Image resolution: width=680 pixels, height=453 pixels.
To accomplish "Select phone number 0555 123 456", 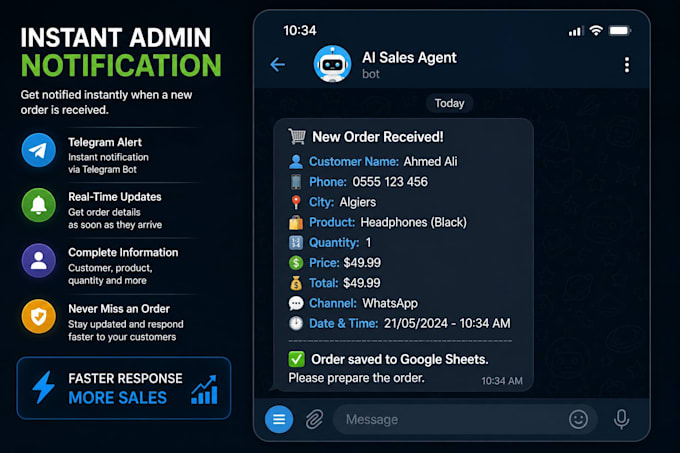I will (x=390, y=182).
